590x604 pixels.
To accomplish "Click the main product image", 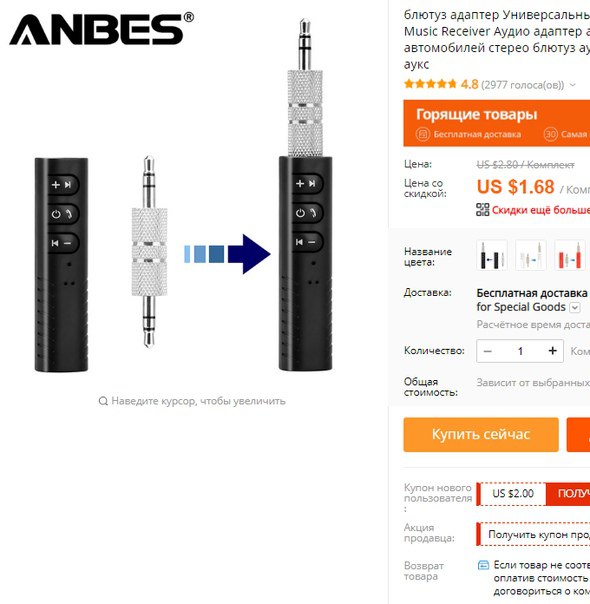I will [183, 196].
